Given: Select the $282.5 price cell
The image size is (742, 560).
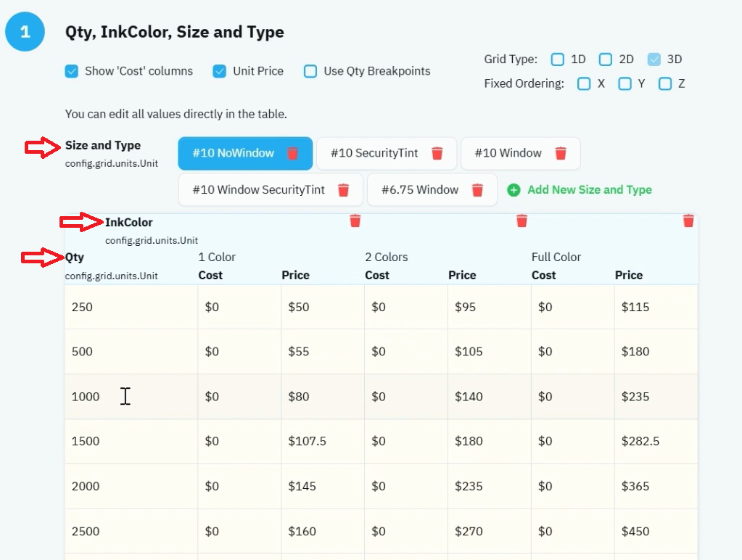Looking at the screenshot, I should point(656,441).
